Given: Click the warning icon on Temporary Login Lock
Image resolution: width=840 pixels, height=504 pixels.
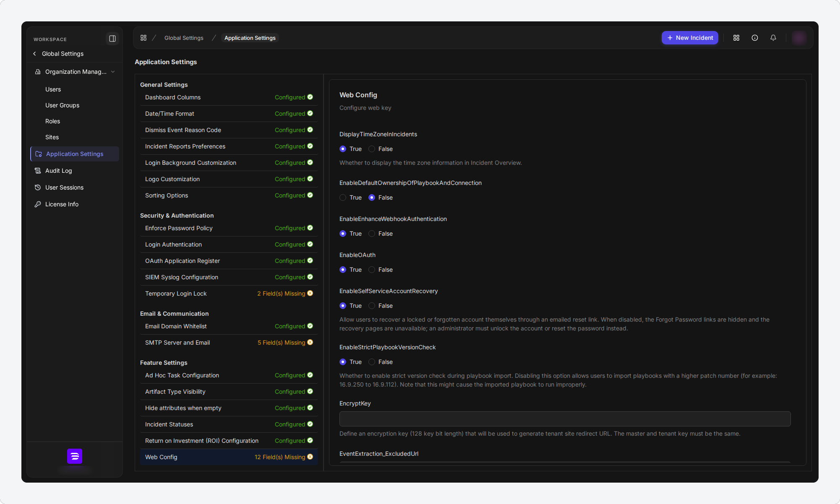Looking at the screenshot, I should click(310, 293).
